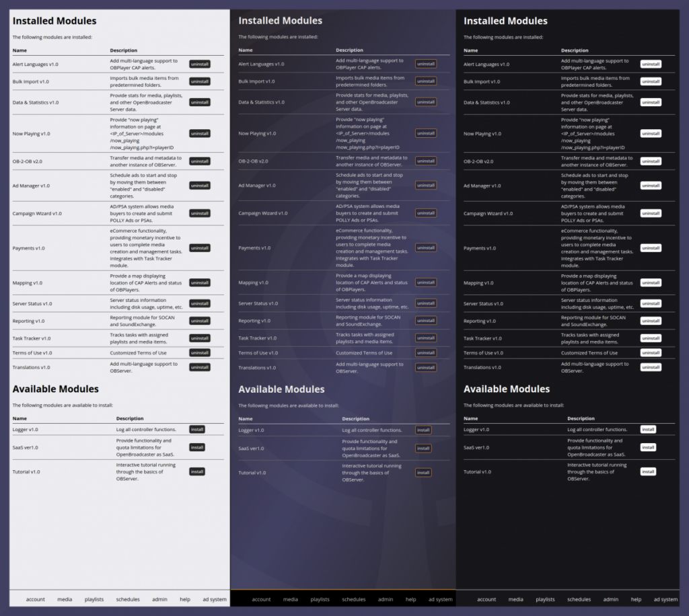Open playlists menu in middle purple panel
Viewport: 689px width, 616px height.
(320, 599)
